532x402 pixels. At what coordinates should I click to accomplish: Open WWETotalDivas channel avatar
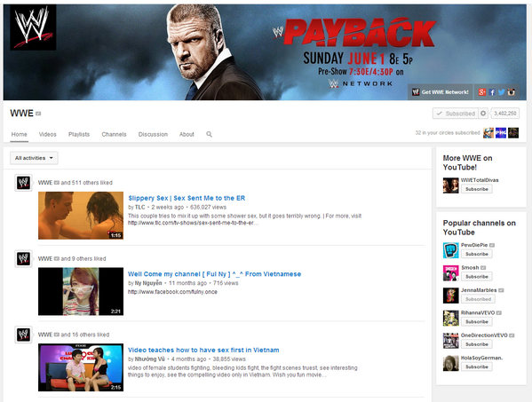click(x=451, y=185)
